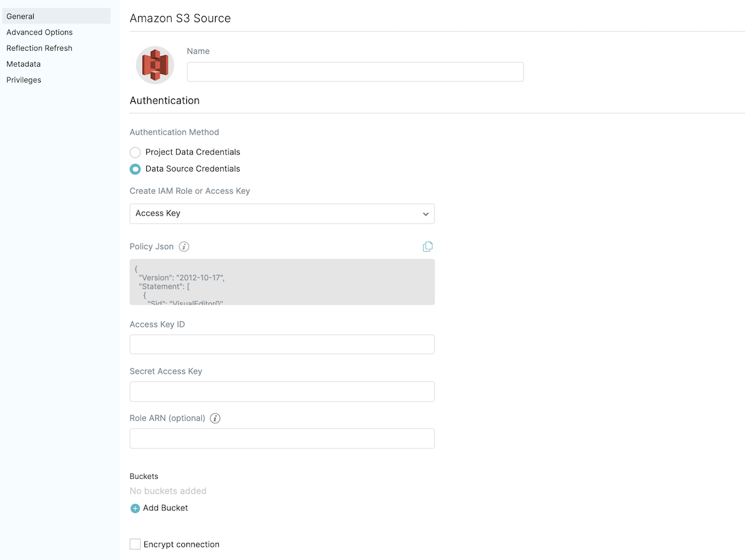The image size is (745, 560).
Task: Switch to Advanced Options tab
Action: [39, 32]
